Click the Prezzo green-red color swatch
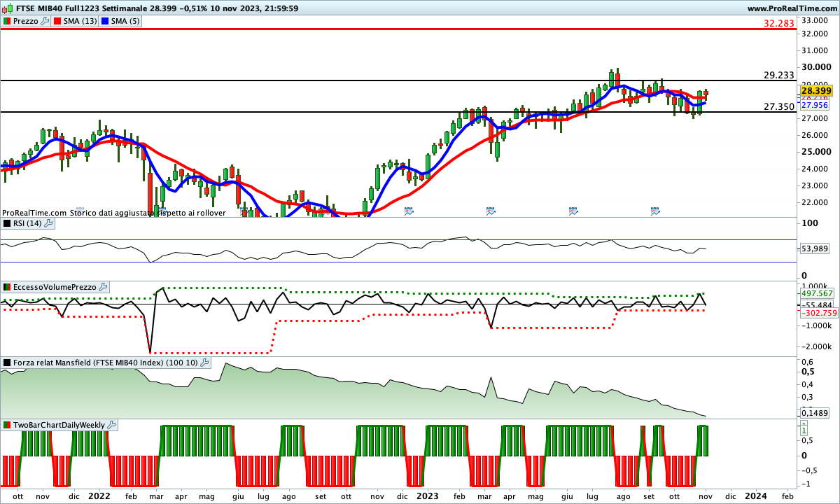 tap(7, 22)
